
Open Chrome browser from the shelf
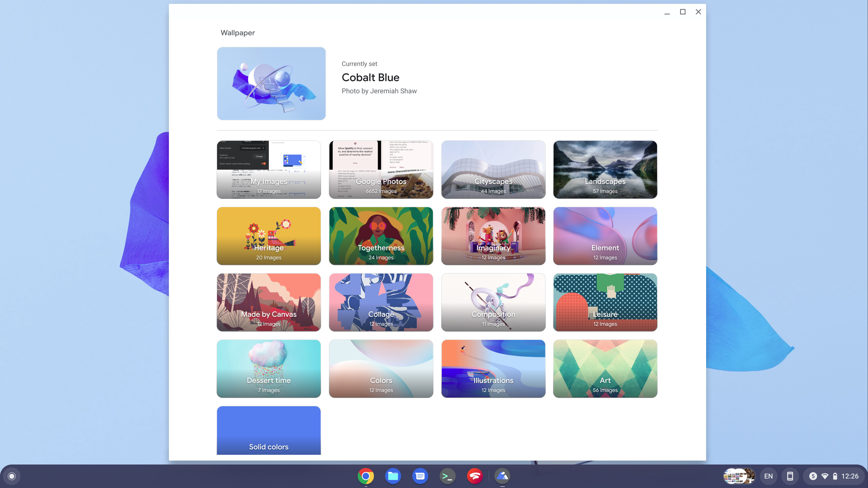pyautogui.click(x=366, y=476)
